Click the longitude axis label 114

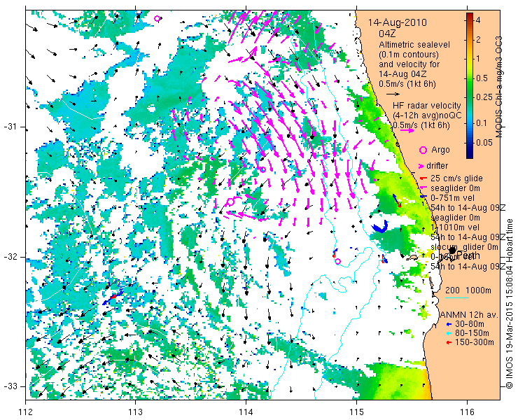point(246,412)
